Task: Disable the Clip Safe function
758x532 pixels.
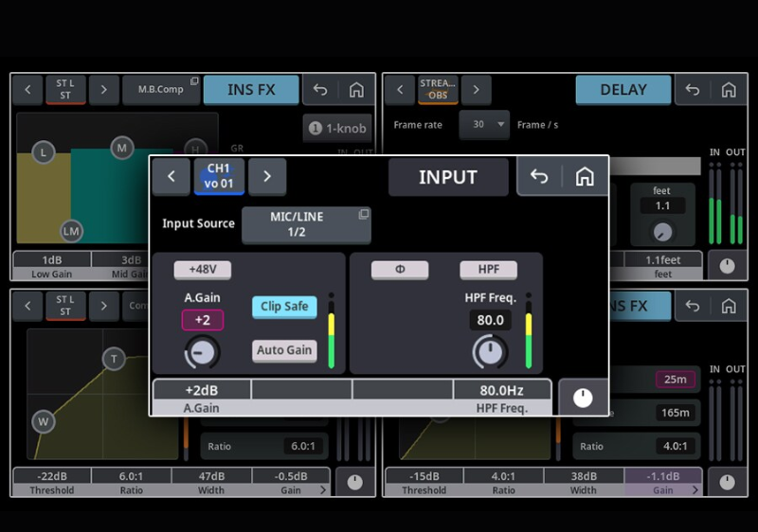Action: 284,307
